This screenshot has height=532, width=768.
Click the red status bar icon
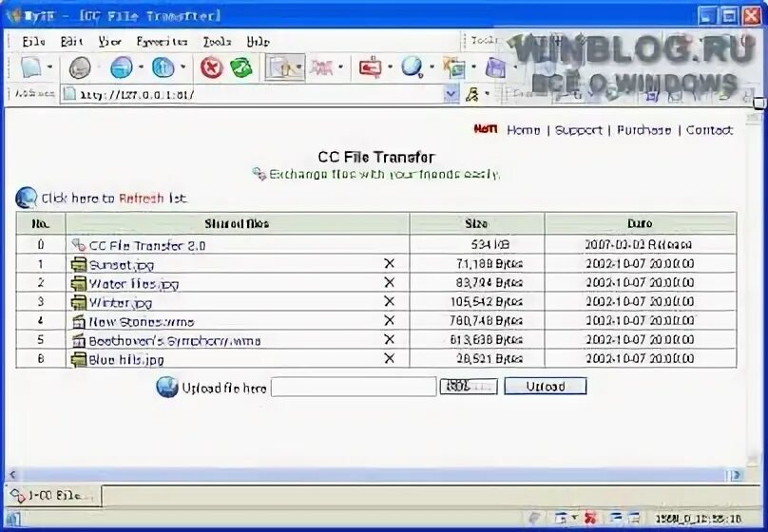(x=590, y=519)
